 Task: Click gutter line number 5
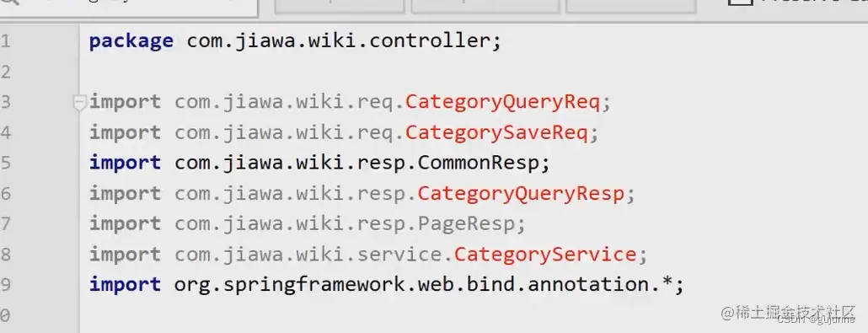[x=5, y=164]
